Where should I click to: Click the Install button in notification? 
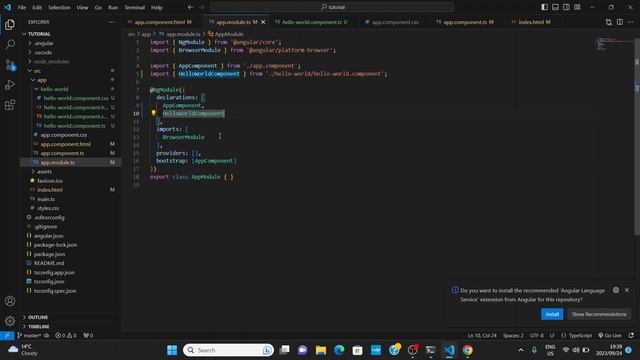click(x=552, y=314)
